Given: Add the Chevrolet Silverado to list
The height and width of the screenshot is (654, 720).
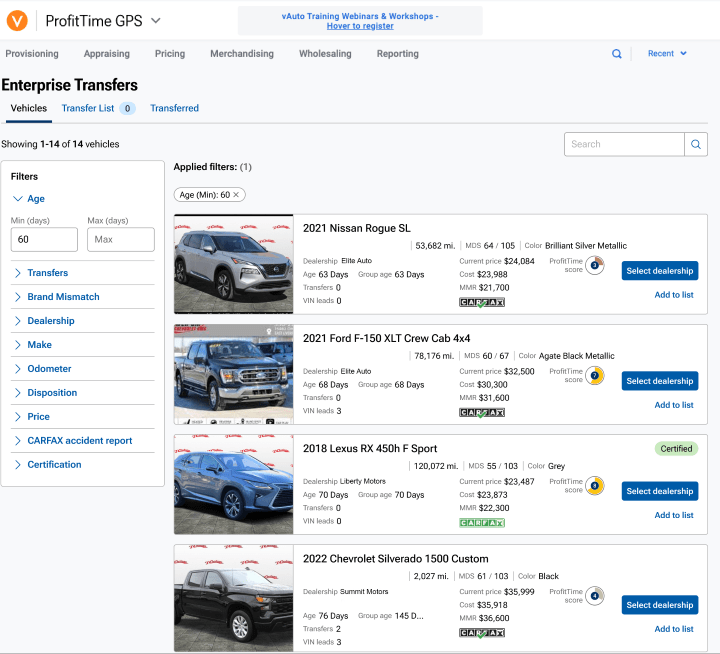Looking at the screenshot, I should pos(674,629).
